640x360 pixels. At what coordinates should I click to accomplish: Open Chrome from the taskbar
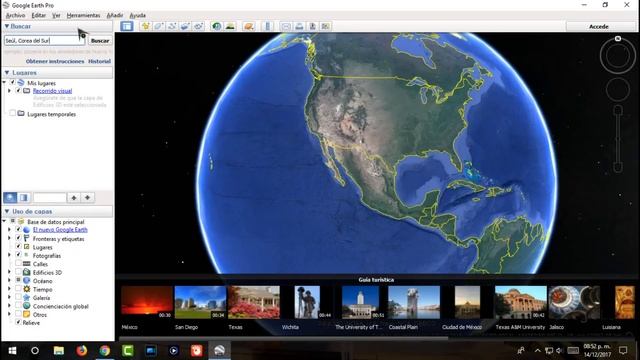pos(105,350)
